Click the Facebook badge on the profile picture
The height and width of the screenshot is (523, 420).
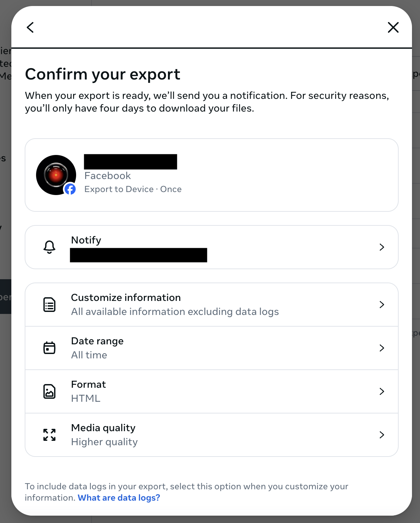pyautogui.click(x=71, y=189)
